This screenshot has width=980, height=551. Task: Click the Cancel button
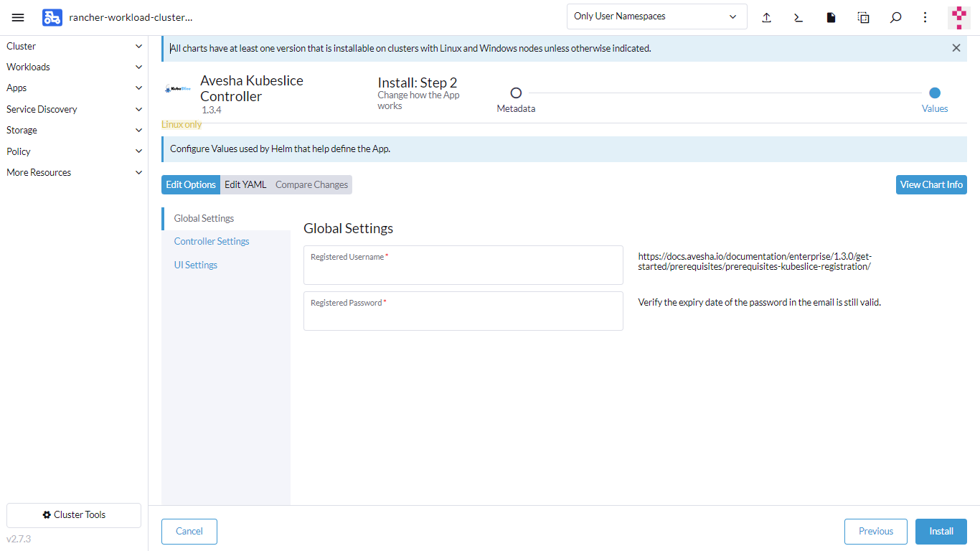(189, 532)
